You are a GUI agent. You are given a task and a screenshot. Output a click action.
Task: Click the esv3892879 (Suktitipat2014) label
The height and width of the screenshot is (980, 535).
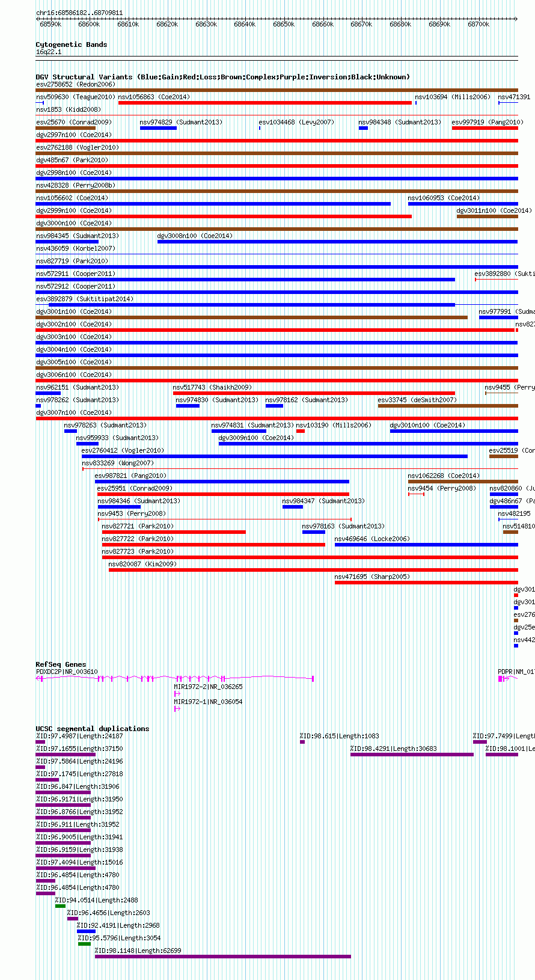pos(85,299)
